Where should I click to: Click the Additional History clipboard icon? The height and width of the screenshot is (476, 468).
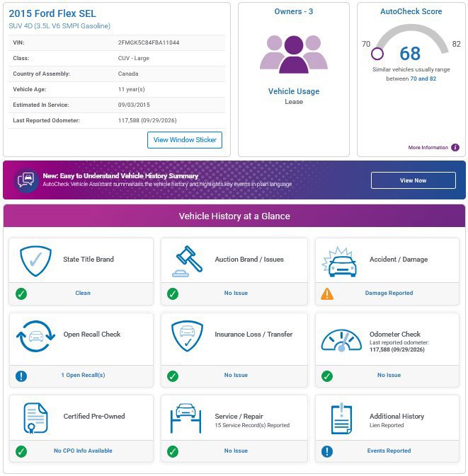[x=341, y=418]
